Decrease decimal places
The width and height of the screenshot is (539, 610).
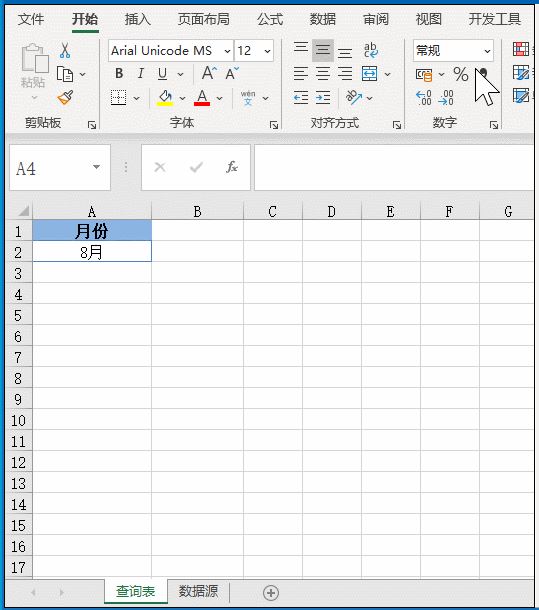point(446,98)
